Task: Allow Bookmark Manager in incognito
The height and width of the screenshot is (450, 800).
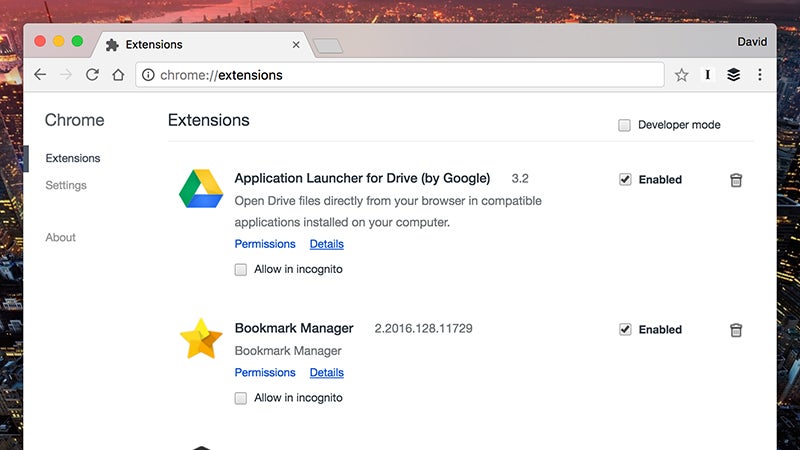Action: (241, 398)
